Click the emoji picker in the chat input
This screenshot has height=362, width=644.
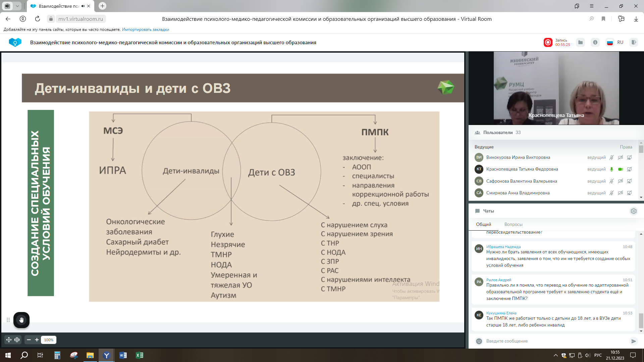pyautogui.click(x=479, y=341)
